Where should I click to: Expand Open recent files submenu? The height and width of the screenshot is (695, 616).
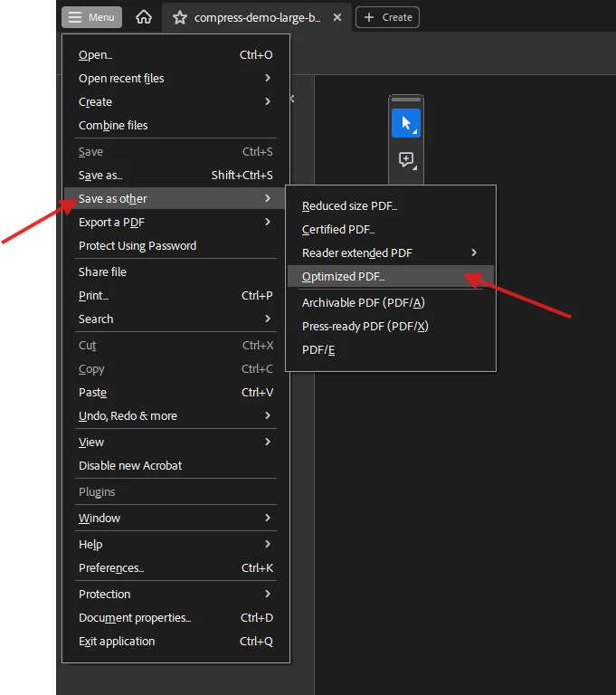click(175, 79)
